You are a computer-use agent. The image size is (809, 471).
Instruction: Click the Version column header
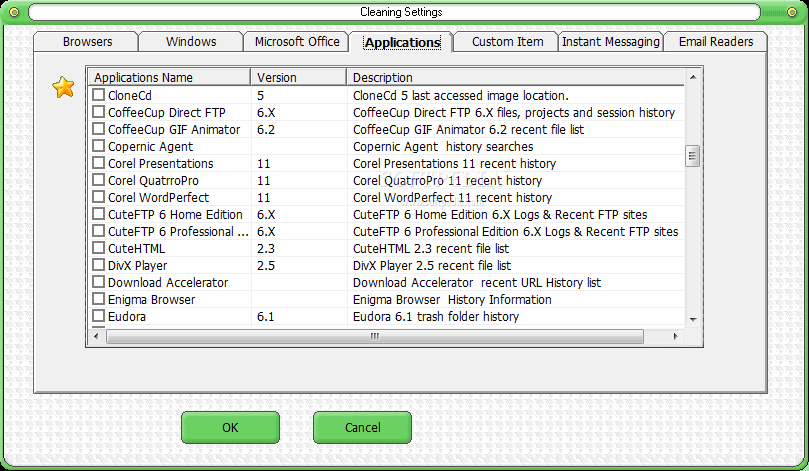(x=299, y=77)
